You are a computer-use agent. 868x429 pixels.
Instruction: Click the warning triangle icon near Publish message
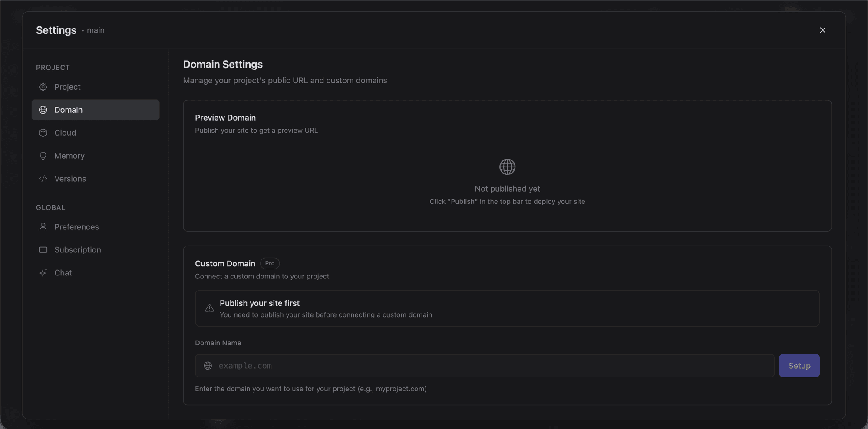coord(209,308)
